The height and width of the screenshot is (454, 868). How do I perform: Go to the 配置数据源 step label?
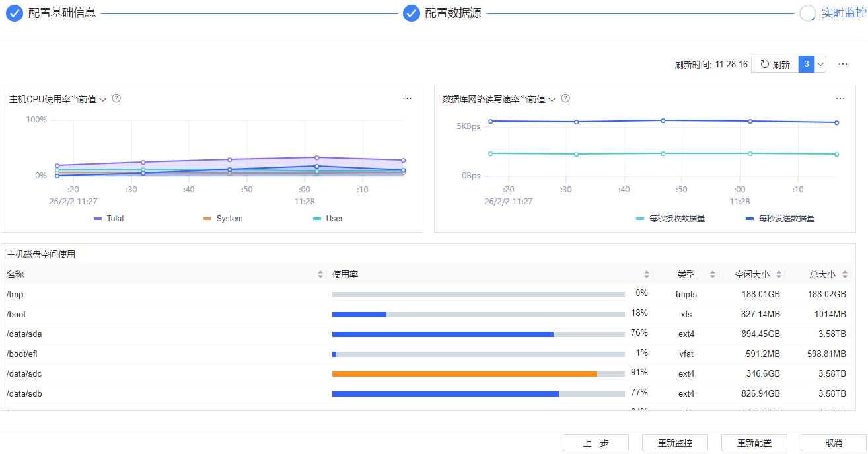453,13
